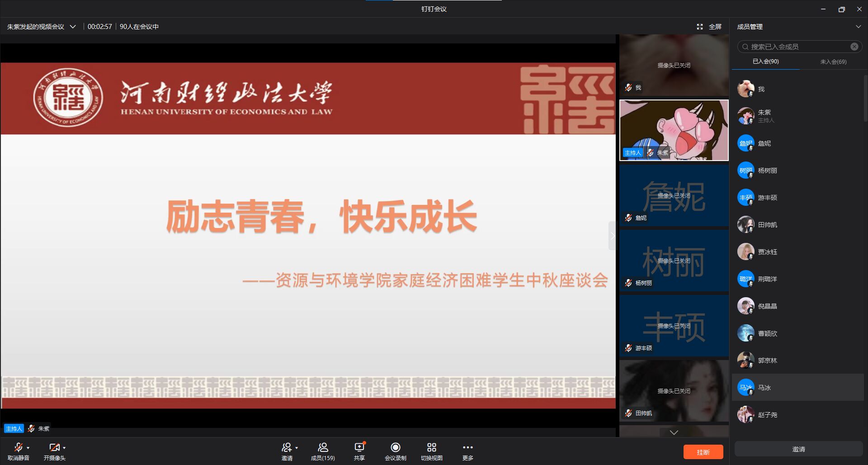Collapse video strip with side arrow
Viewport: 868px width, 465px height.
613,236
